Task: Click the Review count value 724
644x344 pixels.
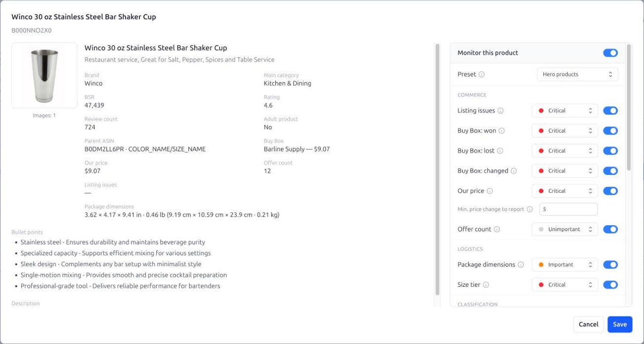Action: click(x=90, y=127)
